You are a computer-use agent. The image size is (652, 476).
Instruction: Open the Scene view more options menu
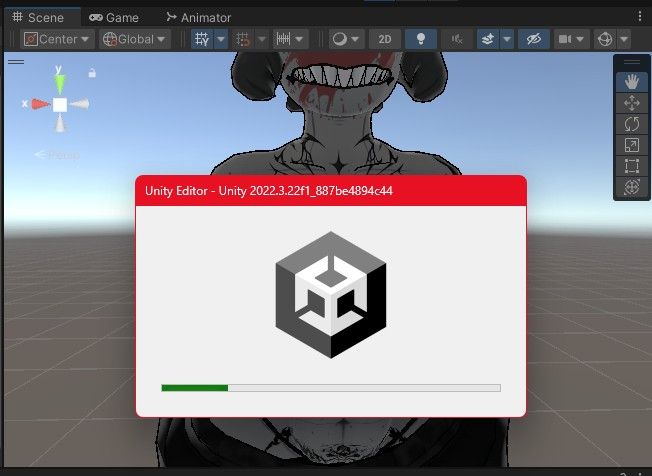[x=640, y=17]
